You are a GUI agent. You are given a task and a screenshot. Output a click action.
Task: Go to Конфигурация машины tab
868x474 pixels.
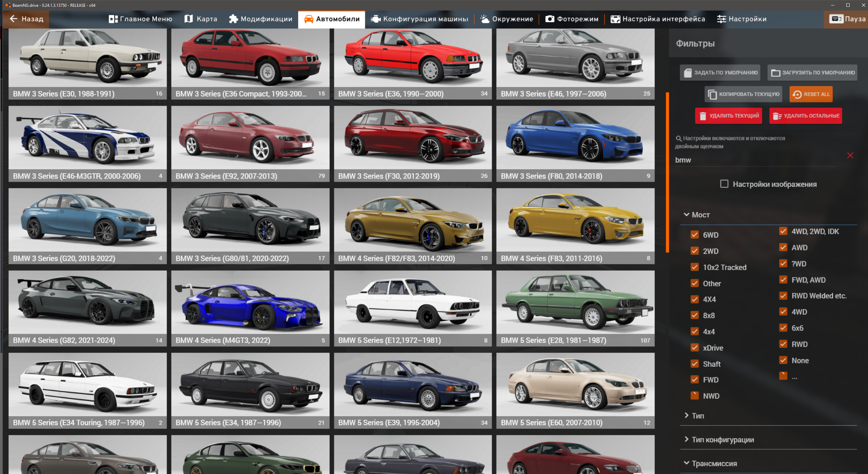(419, 19)
